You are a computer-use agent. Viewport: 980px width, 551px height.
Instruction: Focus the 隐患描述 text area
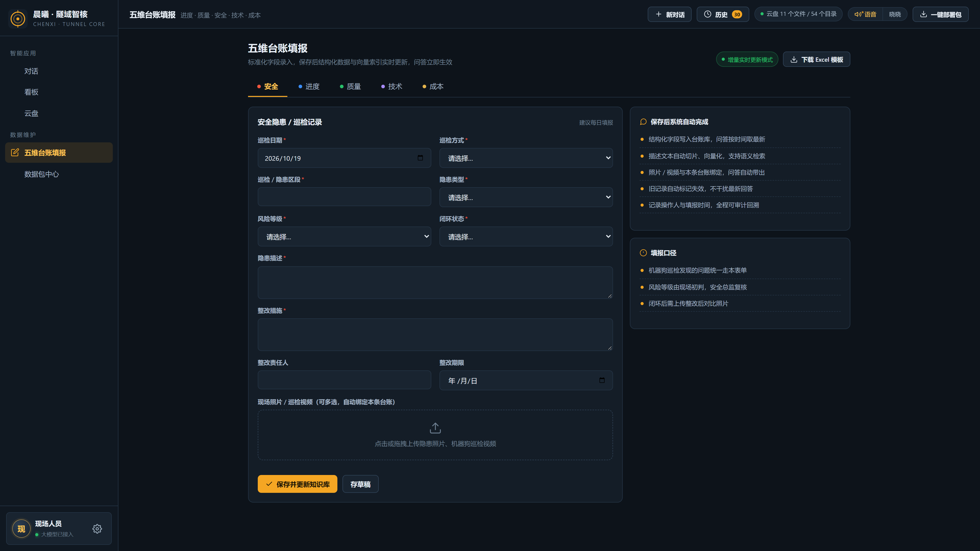coord(435,283)
